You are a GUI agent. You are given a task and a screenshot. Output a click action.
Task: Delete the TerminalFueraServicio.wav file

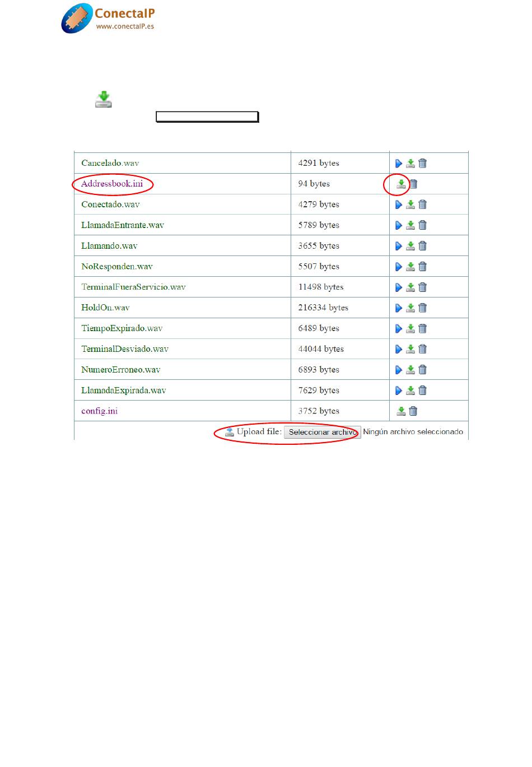pos(423,287)
